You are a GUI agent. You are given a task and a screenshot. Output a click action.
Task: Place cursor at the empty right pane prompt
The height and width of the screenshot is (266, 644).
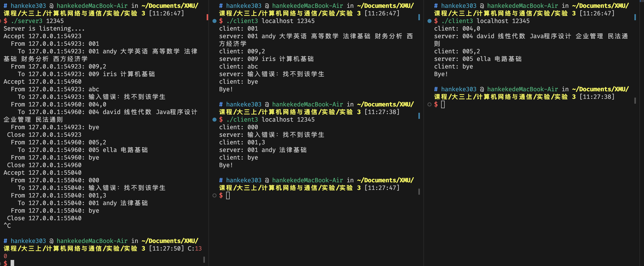click(443, 104)
